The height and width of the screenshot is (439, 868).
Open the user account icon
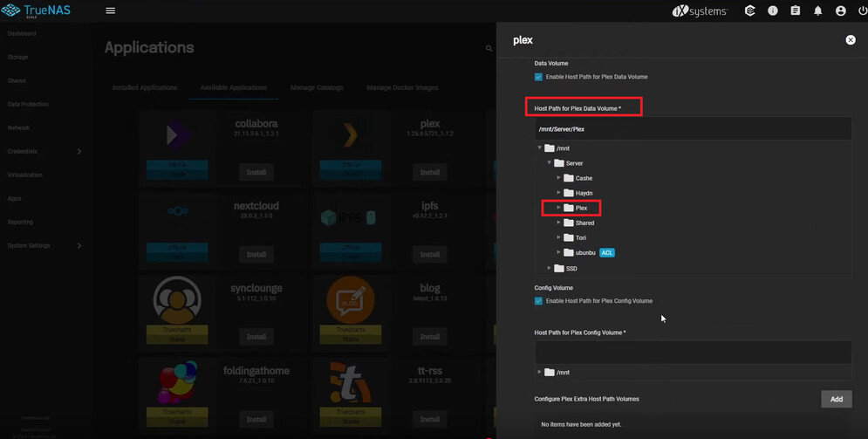click(840, 11)
